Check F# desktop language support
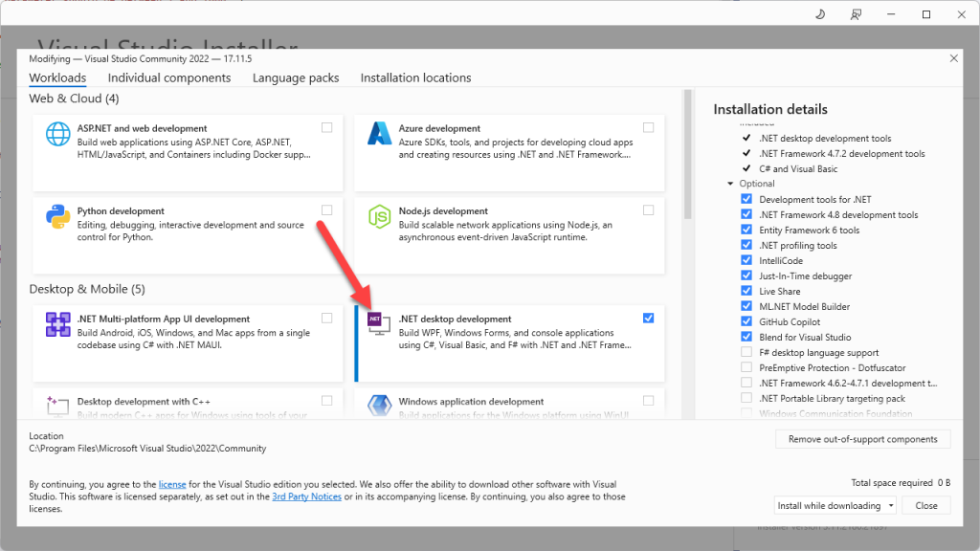Image resolution: width=980 pixels, height=551 pixels. tap(746, 352)
